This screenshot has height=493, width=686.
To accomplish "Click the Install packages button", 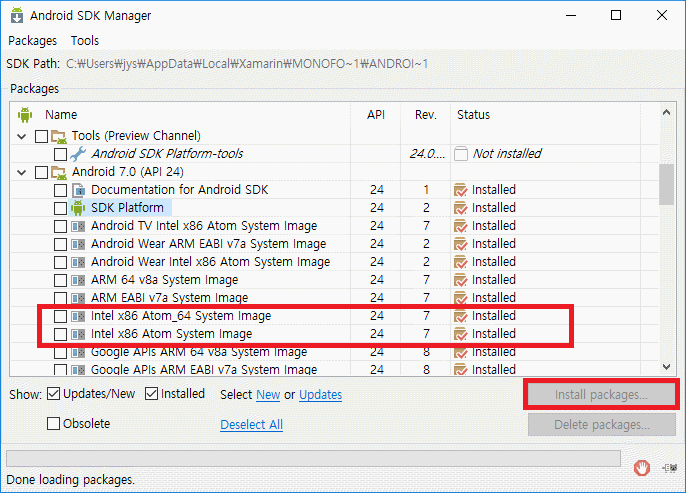I will pos(601,395).
